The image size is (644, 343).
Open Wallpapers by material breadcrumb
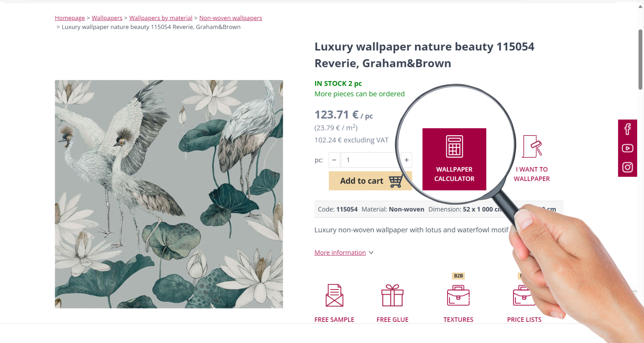point(161,18)
